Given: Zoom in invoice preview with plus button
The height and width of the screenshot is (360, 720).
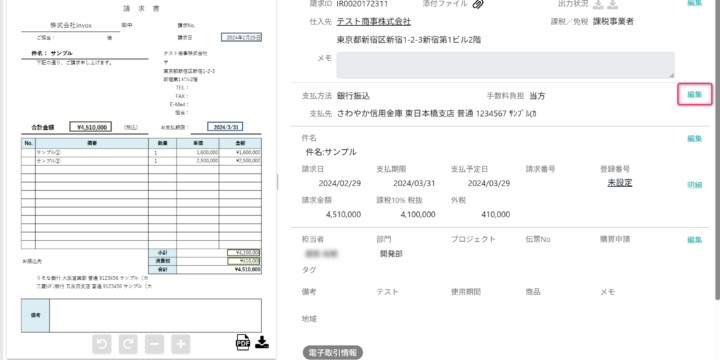Looking at the screenshot, I should tap(181, 344).
